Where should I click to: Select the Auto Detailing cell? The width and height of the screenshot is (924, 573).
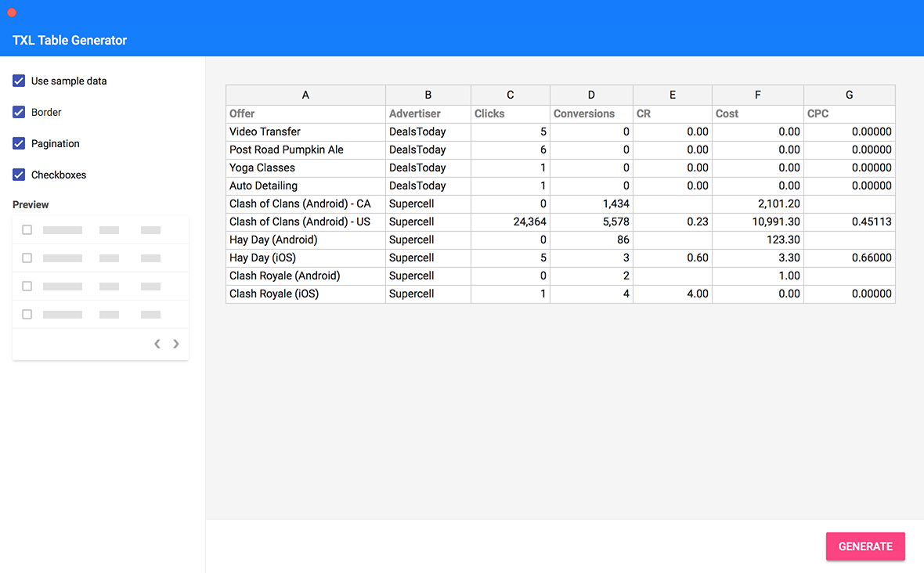[x=305, y=186]
